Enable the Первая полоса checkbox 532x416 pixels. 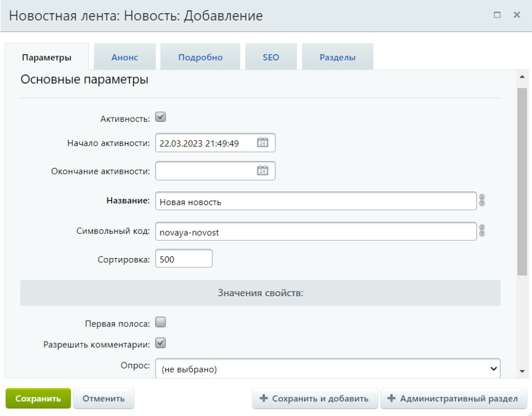click(x=161, y=323)
